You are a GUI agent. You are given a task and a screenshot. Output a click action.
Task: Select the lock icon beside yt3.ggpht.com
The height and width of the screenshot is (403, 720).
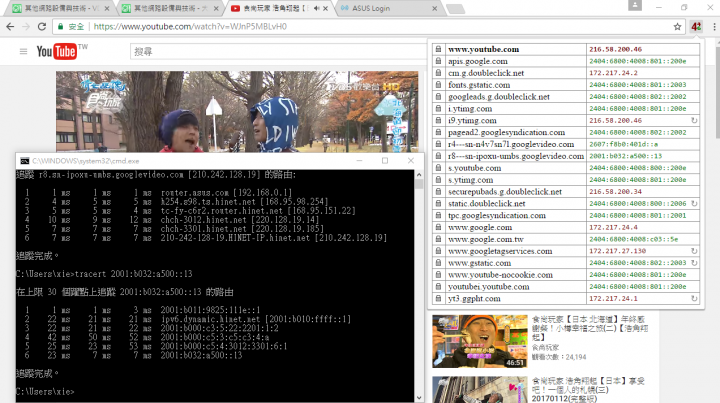439,298
